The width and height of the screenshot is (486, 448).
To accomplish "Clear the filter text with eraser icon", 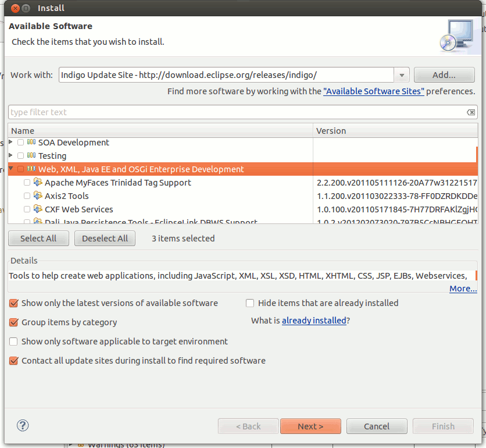I will (471, 112).
